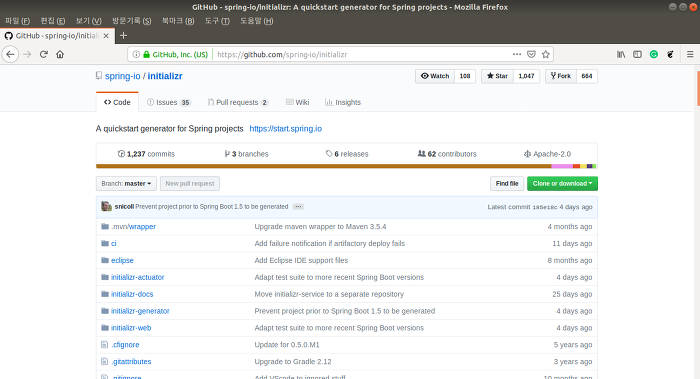The height and width of the screenshot is (379, 700).
Task: Click the initializr-actuator folder icon
Action: point(105,277)
